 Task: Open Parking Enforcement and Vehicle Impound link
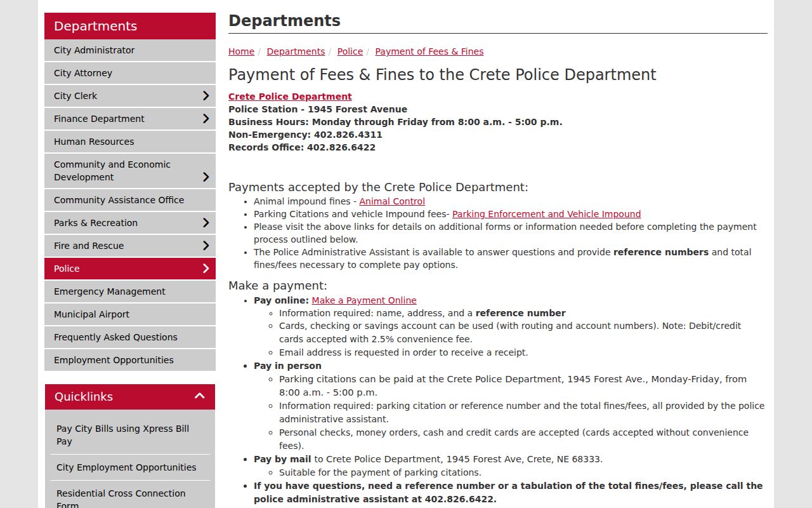[546, 214]
